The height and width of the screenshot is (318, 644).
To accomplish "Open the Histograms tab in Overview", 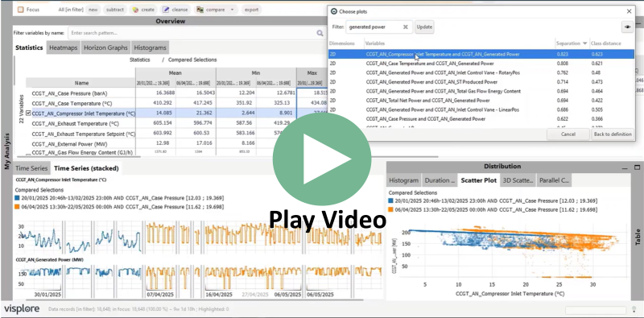I will pyautogui.click(x=150, y=47).
